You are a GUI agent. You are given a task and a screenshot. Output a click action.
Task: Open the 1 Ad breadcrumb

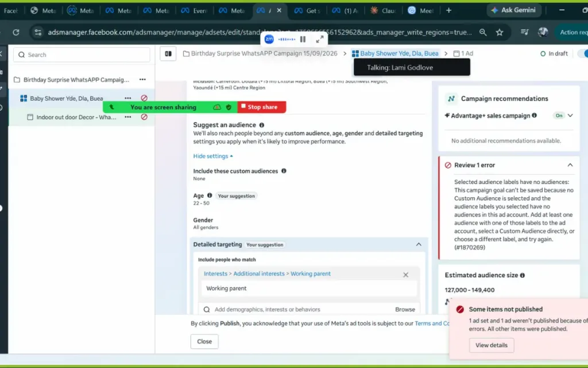463,53
